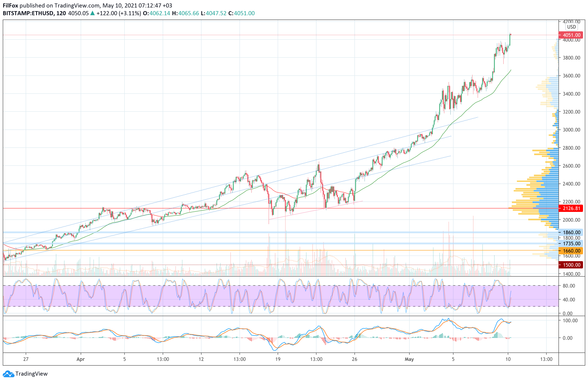The width and height of the screenshot is (588, 382).
Task: Click the 80.00 stochastic axis label
Action: 569,286
